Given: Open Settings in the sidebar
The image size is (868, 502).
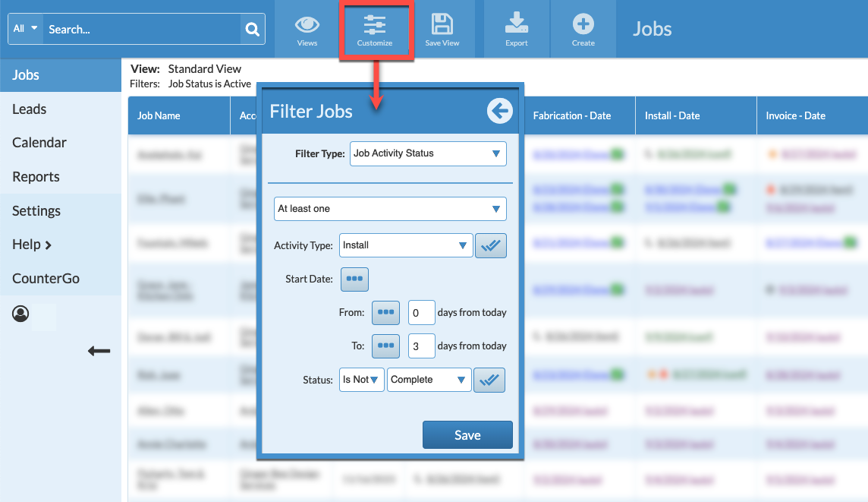Looking at the screenshot, I should click(x=61, y=210).
